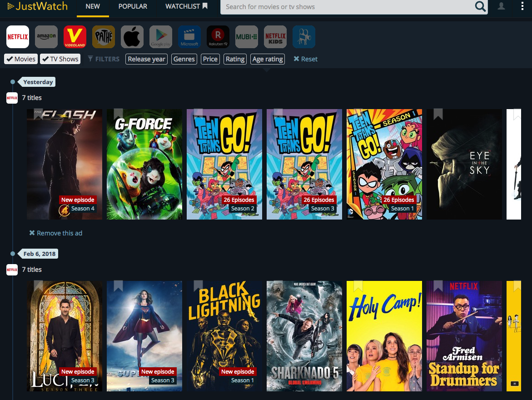Uncheck the Movies filter
The width and height of the screenshot is (532, 400).
pyautogui.click(x=20, y=59)
